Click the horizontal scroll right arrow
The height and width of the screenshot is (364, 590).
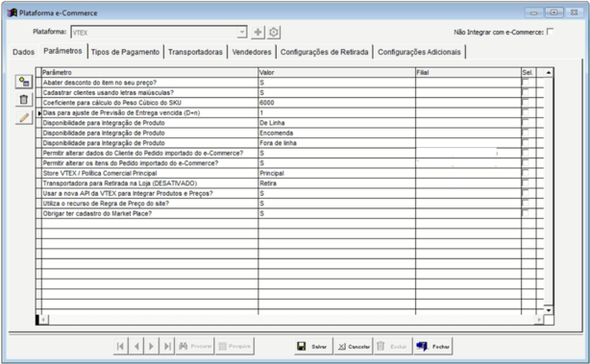(x=539, y=320)
